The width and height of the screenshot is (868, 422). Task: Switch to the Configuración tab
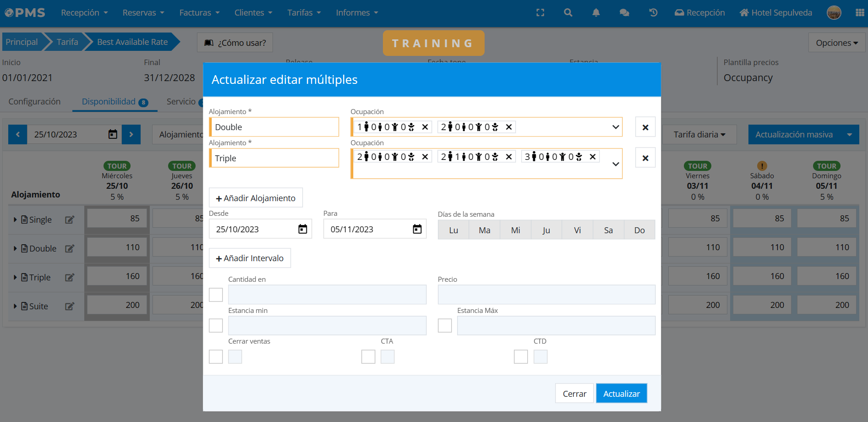(34, 102)
